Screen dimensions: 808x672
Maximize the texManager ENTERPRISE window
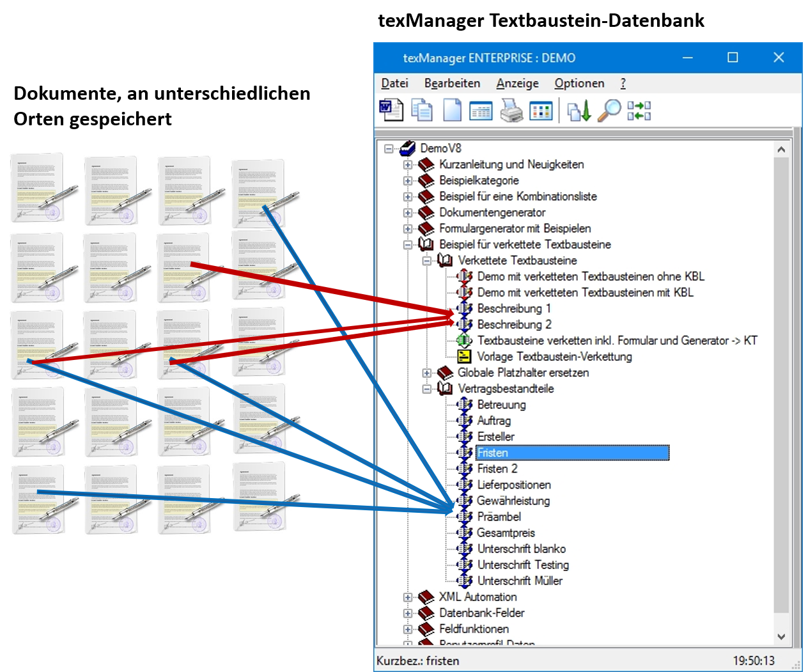[x=733, y=58]
